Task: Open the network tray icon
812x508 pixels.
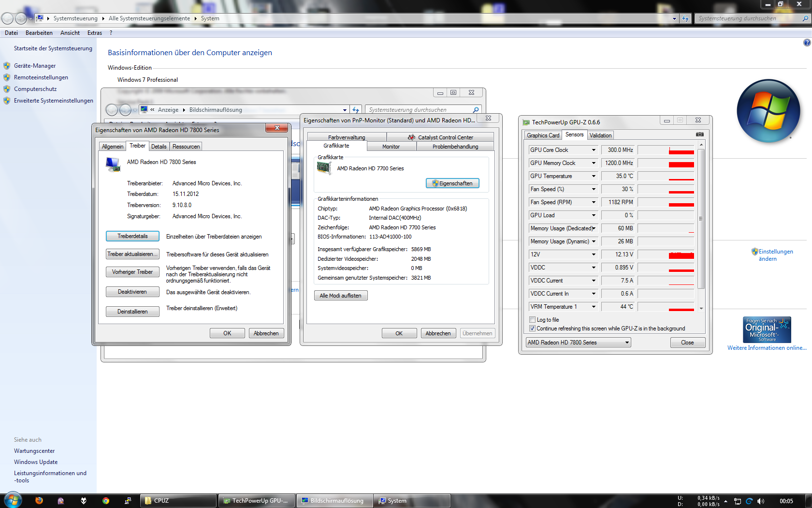Action: click(x=738, y=501)
